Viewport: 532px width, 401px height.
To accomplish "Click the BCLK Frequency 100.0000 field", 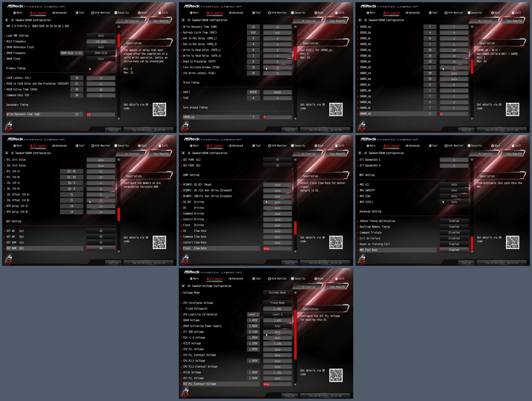I will click(x=101, y=42).
